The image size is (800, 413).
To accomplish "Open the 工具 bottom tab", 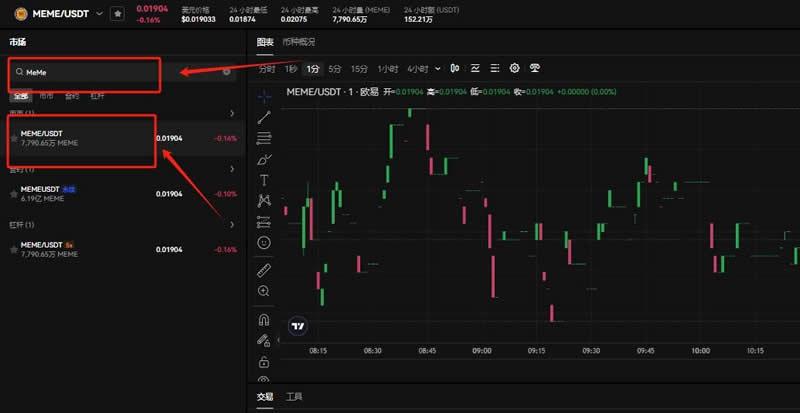I will (x=294, y=397).
